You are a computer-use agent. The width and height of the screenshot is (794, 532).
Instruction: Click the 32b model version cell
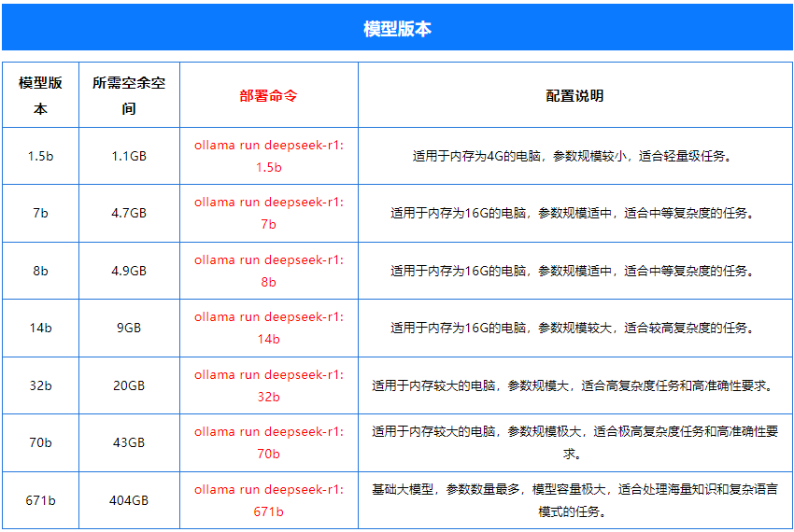(40, 385)
